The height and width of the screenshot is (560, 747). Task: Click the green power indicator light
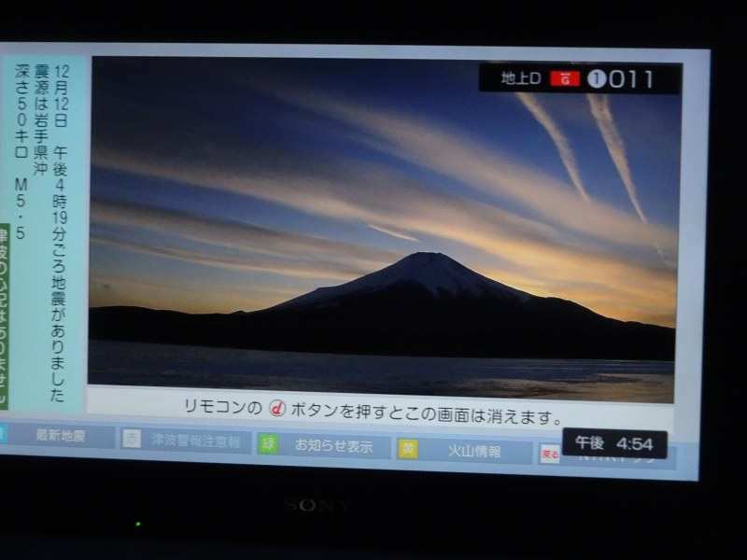pyautogui.click(x=138, y=524)
